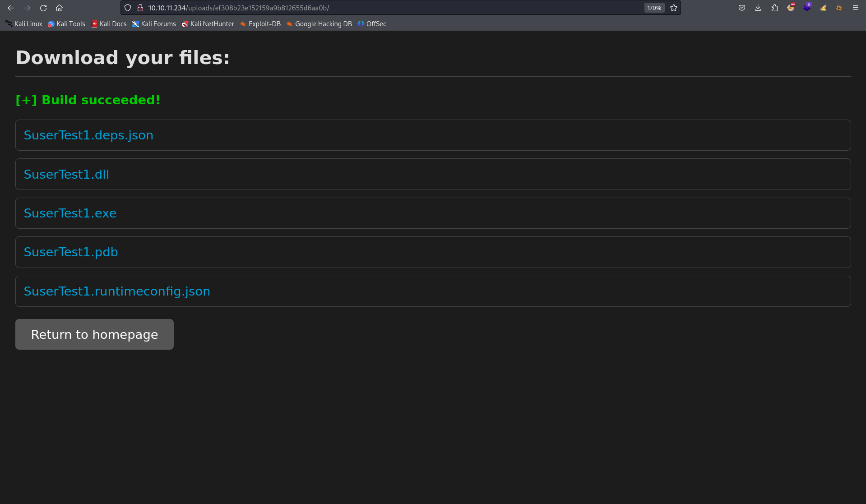Click the red-flagged browser extension icon

click(791, 8)
